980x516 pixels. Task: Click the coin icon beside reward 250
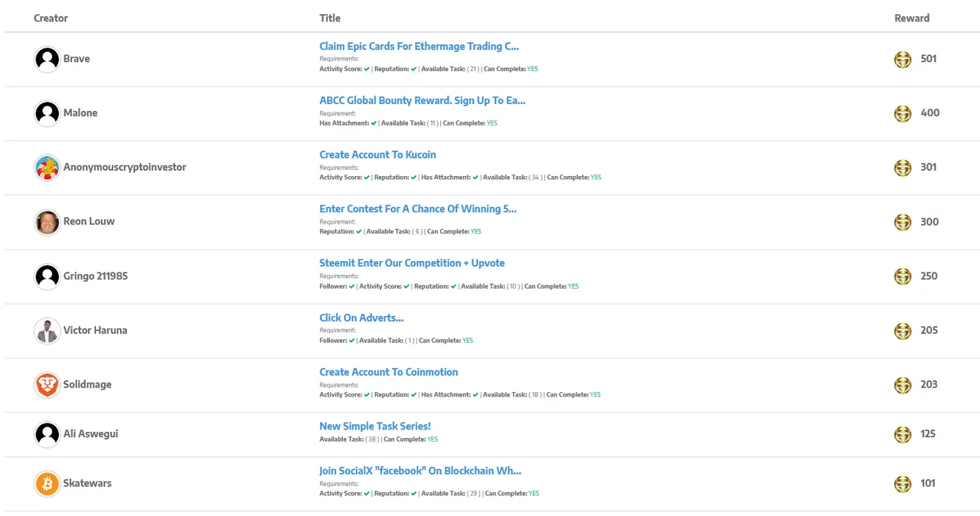click(x=903, y=276)
